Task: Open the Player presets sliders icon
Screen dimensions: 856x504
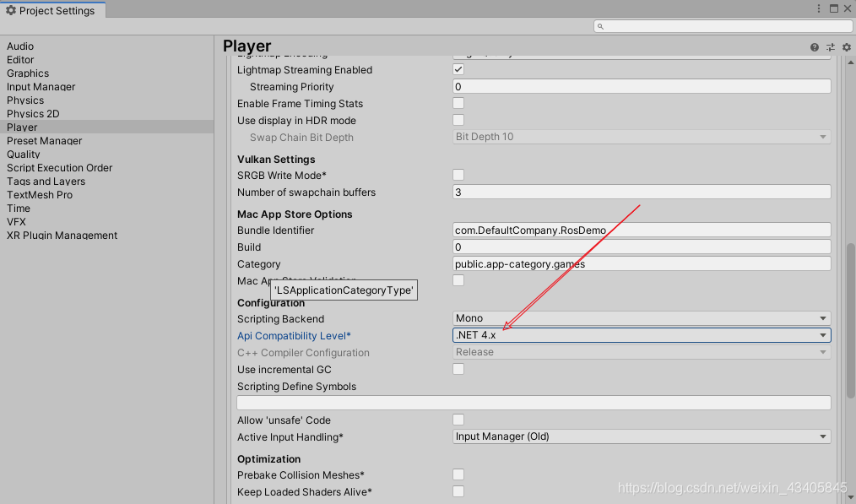Action: [831, 47]
